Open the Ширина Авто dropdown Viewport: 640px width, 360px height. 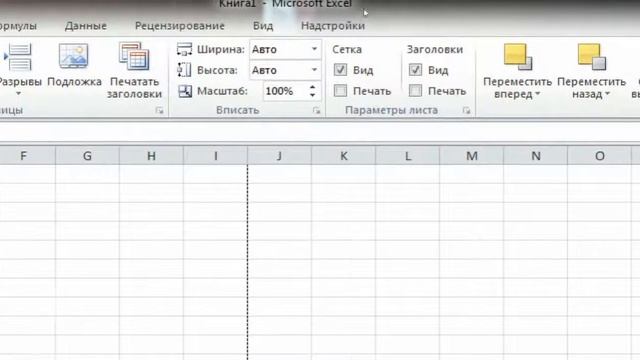click(x=314, y=49)
